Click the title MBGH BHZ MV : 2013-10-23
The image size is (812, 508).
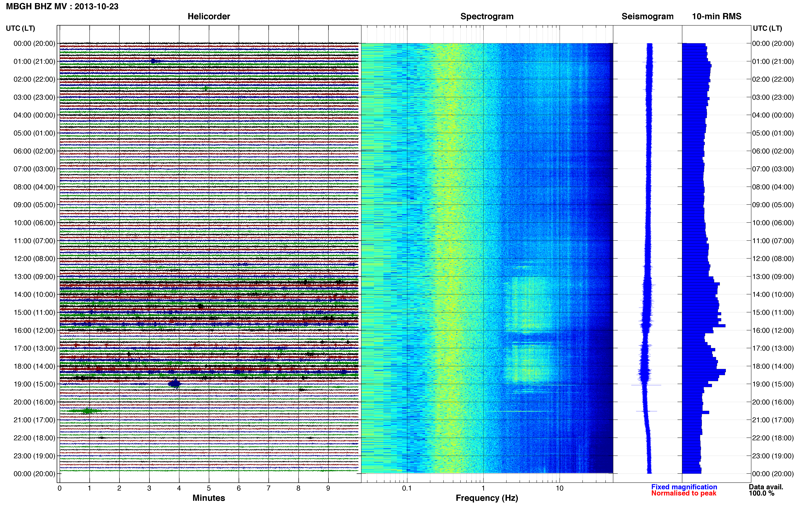62,6
